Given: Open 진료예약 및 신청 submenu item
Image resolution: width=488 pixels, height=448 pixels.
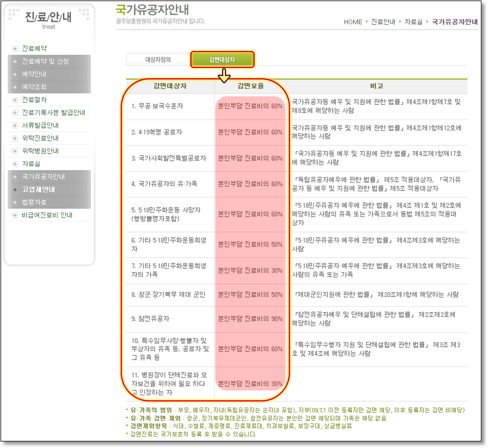Looking at the screenshot, I should pyautogui.click(x=45, y=61).
